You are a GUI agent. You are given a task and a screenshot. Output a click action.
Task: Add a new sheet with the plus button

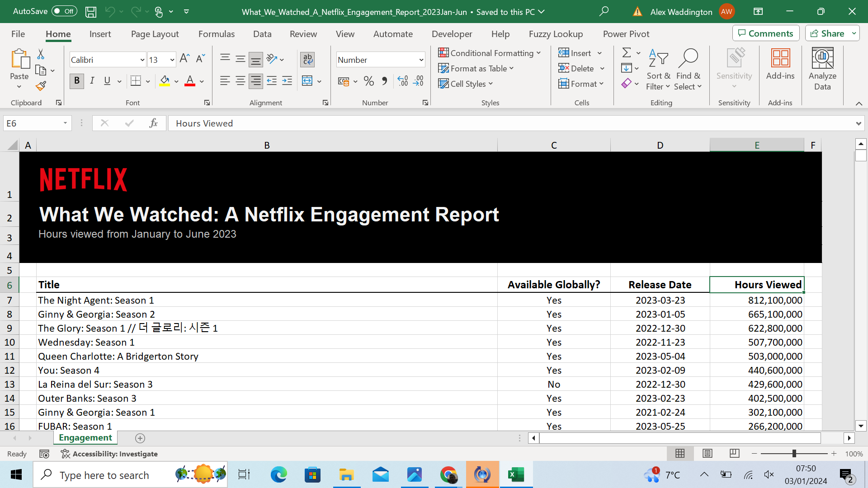[140, 438]
